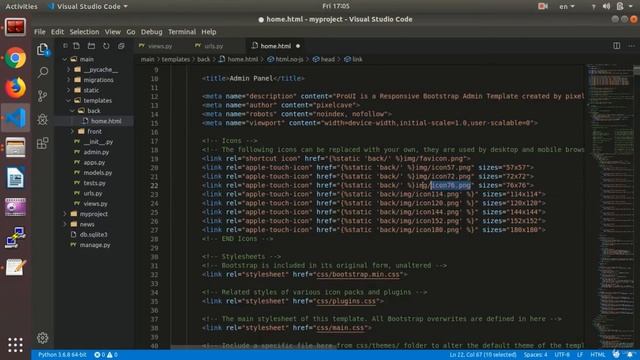Click the errors and warnings count in status bar
Viewport: 640px width, 360px height.
(x=106, y=355)
